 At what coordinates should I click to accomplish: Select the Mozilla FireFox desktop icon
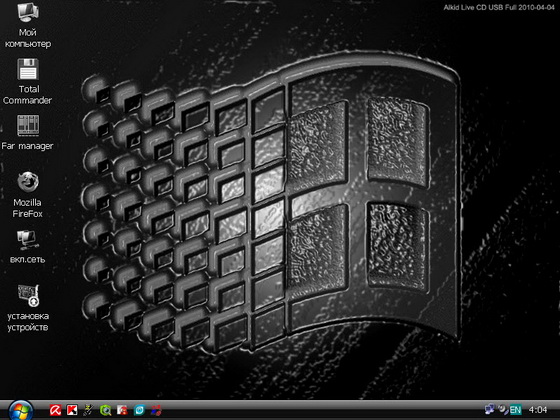[x=28, y=181]
